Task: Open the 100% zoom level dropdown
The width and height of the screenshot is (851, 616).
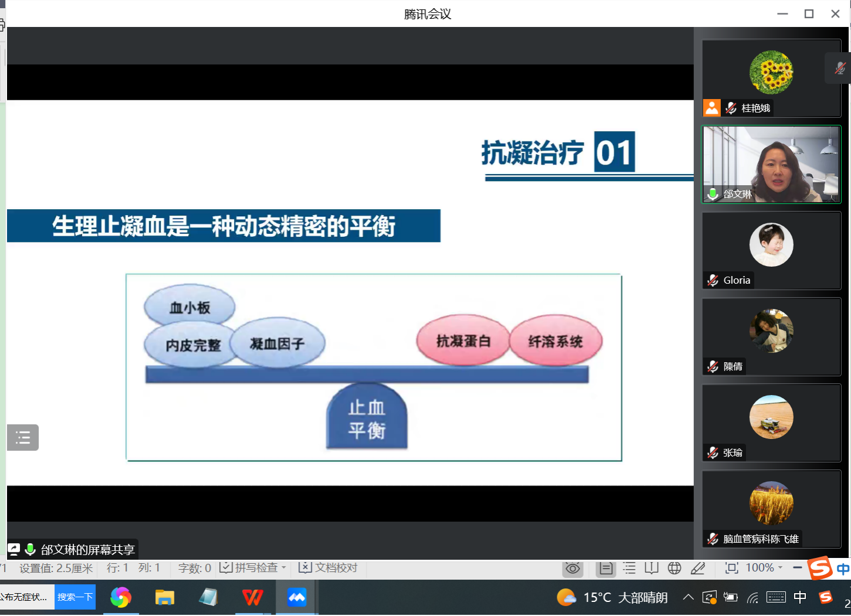Action: point(764,568)
